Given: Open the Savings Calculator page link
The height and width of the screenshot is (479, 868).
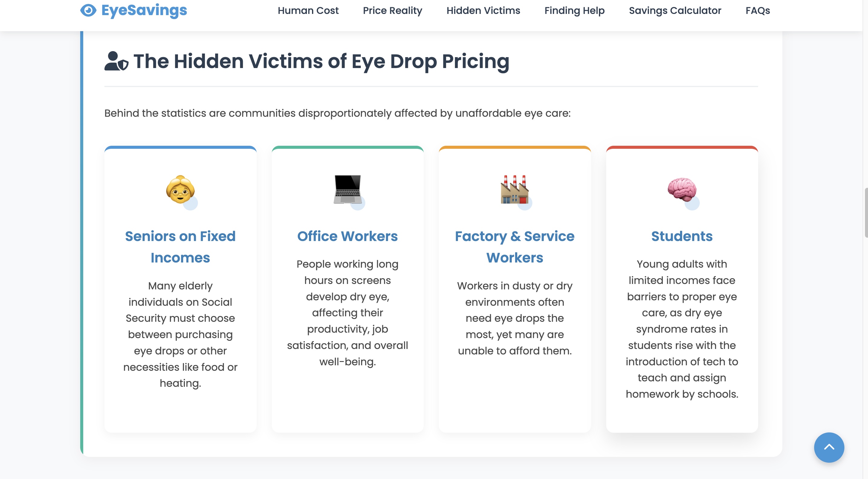Looking at the screenshot, I should (675, 11).
